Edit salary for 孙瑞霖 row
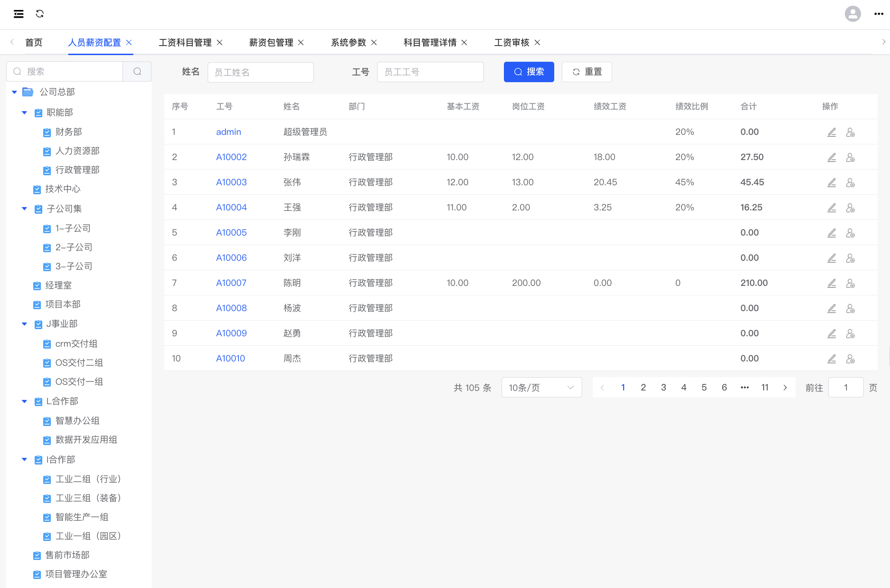The width and height of the screenshot is (890, 588). pyautogui.click(x=832, y=157)
